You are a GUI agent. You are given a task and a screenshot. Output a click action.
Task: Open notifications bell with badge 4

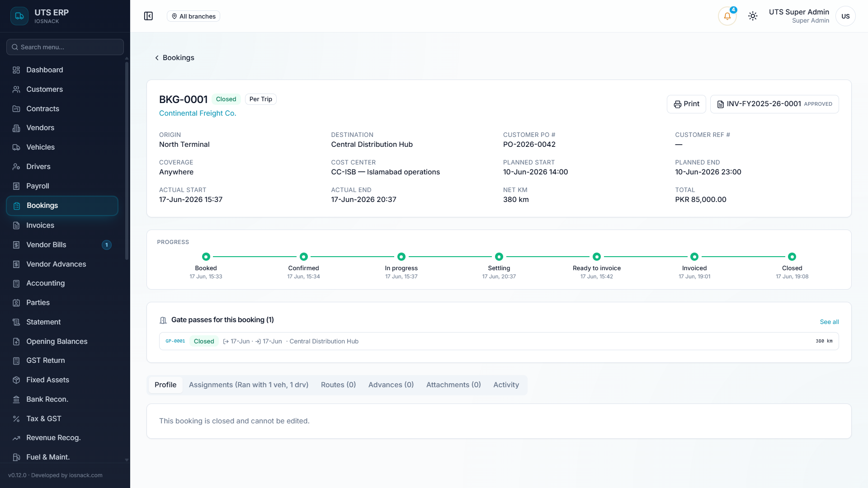click(x=727, y=16)
